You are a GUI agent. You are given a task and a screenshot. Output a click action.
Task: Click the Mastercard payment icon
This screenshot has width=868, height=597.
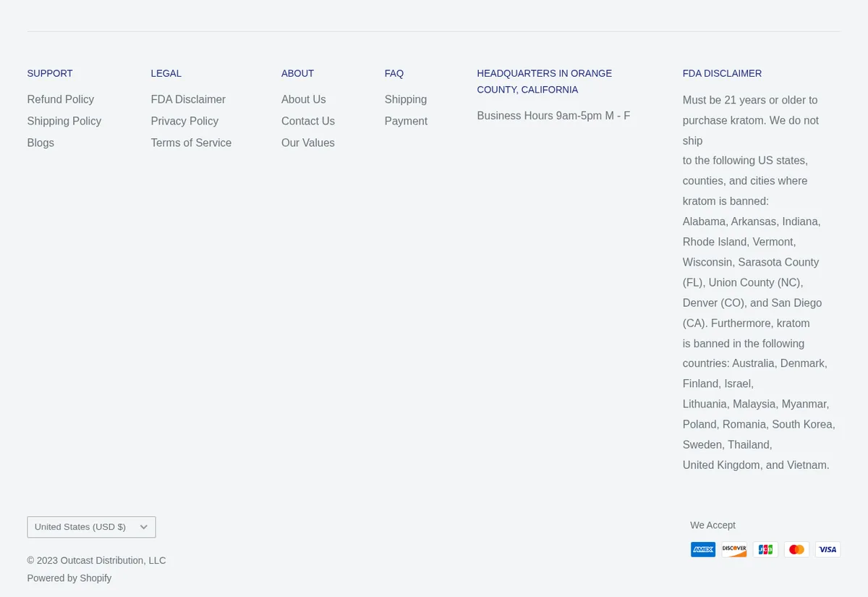tap(796, 549)
